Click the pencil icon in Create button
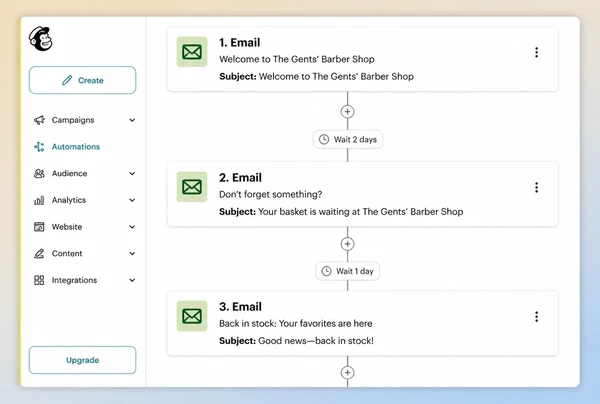The image size is (600, 404). point(67,80)
